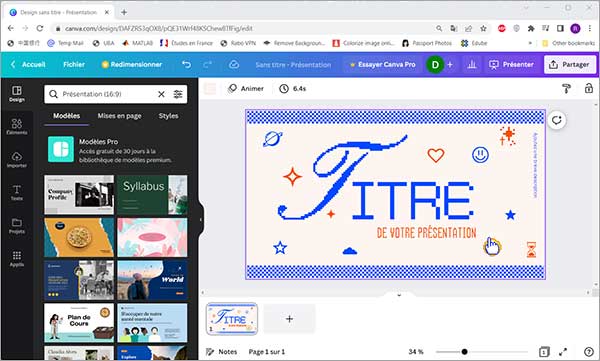This screenshot has height=361, width=600.
Task: Open the search filters options icon
Action: pos(178,94)
